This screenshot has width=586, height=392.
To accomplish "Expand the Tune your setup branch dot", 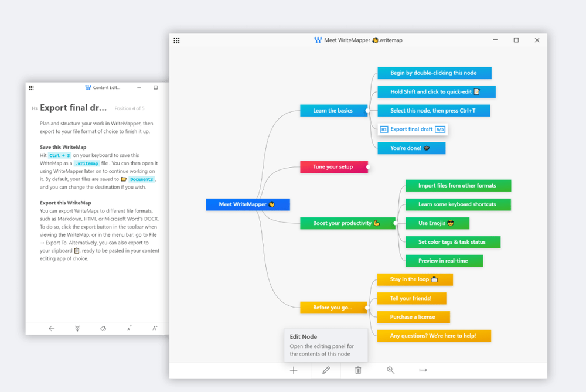I will pos(368,167).
